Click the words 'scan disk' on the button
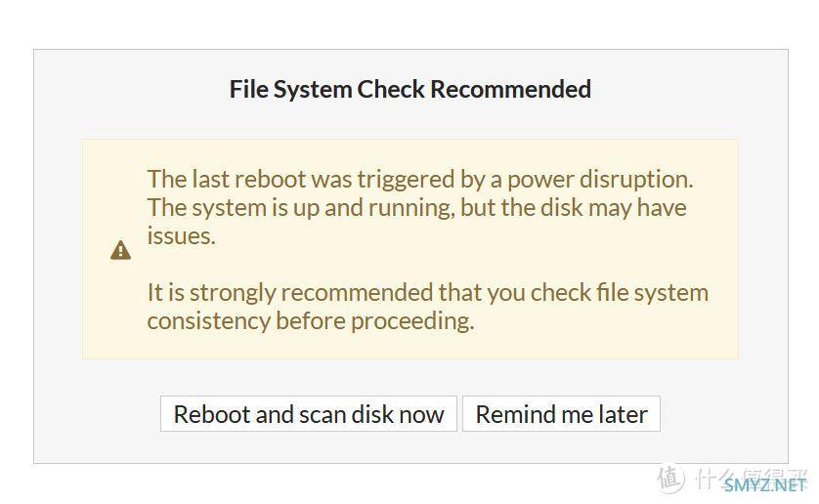The width and height of the screenshot is (819, 504). tap(346, 415)
